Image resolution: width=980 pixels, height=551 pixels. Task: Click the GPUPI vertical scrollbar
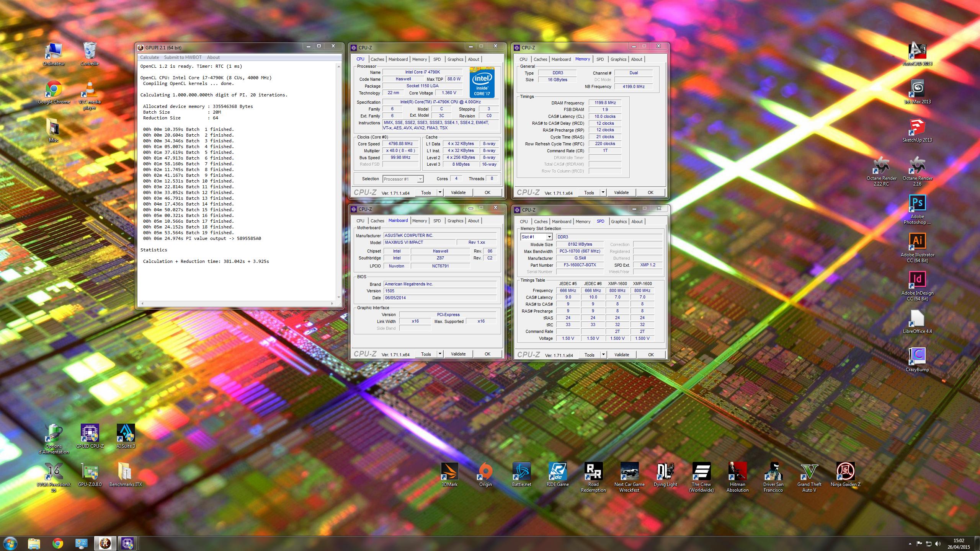tap(339, 182)
